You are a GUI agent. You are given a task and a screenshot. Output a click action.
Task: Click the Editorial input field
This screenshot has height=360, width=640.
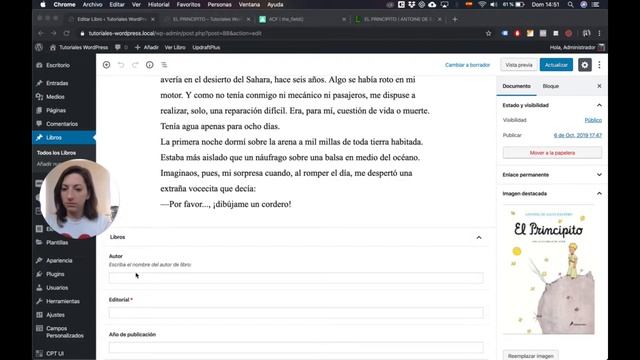point(296,313)
